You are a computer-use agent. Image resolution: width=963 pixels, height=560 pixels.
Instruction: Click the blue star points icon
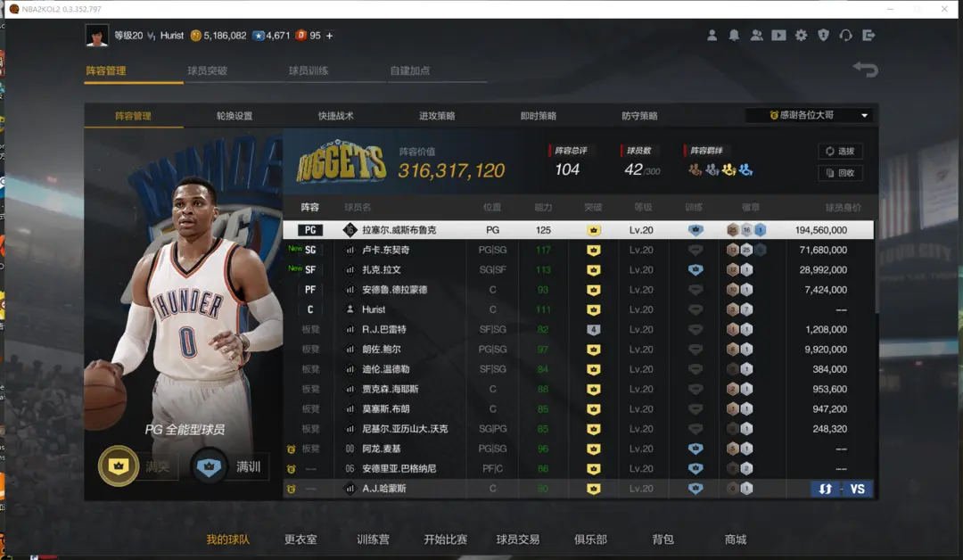(259, 36)
